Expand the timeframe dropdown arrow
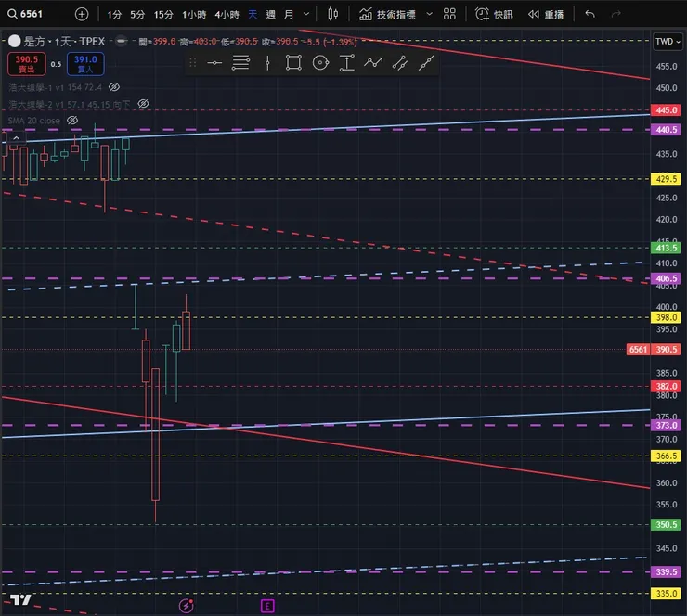Image resolution: width=687 pixels, height=616 pixels. pyautogui.click(x=306, y=14)
